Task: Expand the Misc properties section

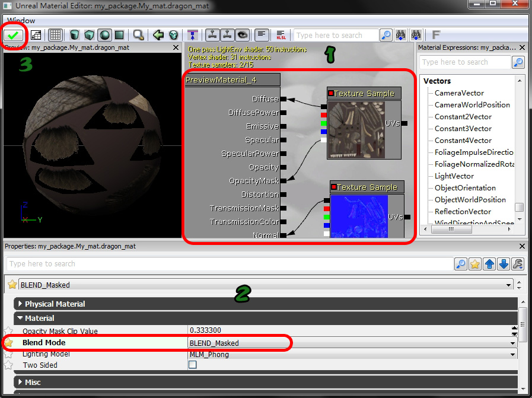Action: click(x=33, y=382)
